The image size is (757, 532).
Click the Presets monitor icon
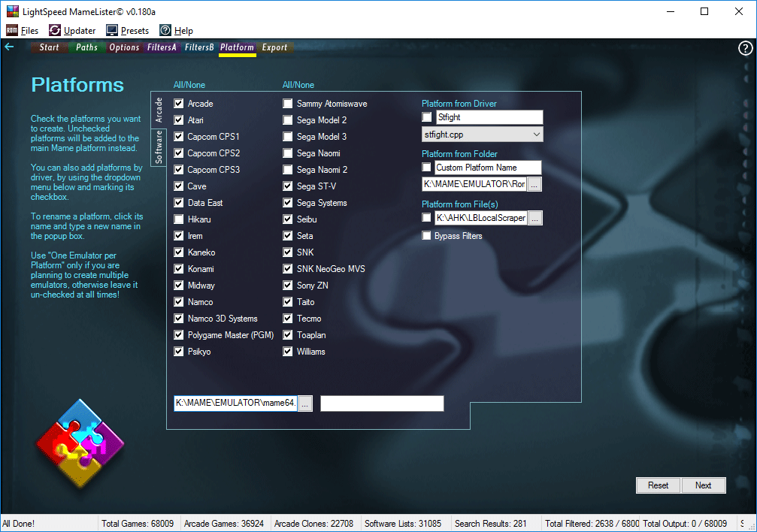click(x=112, y=30)
